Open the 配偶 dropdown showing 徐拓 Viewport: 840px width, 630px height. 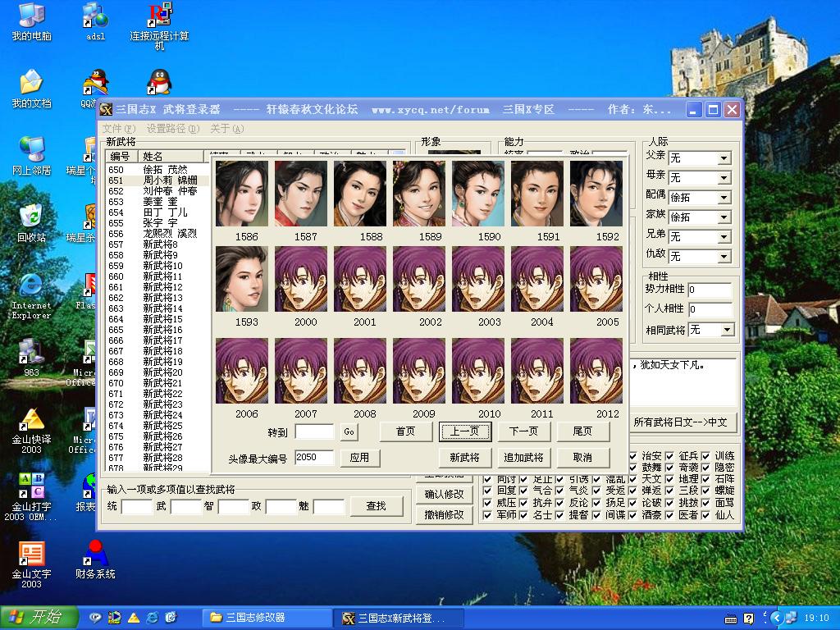click(724, 198)
